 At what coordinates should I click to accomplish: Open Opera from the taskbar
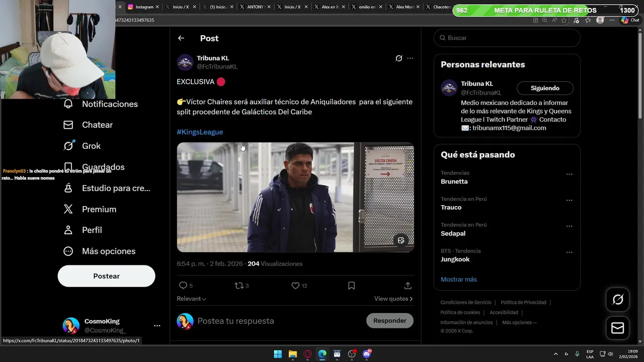pos(307,354)
